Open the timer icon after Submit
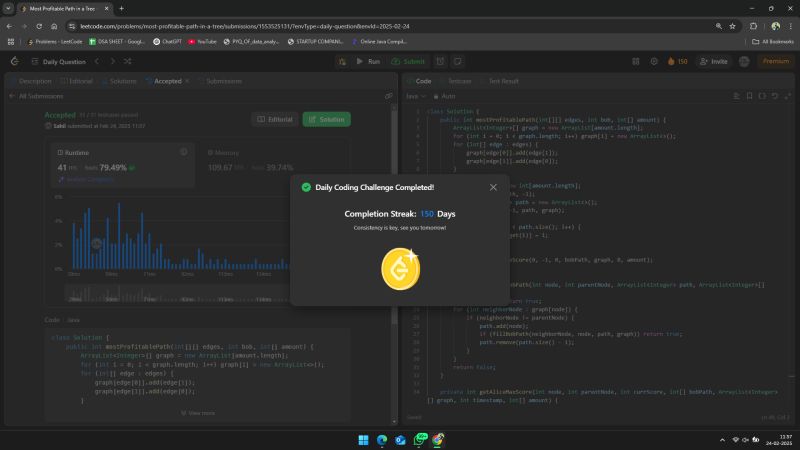This screenshot has width=800, height=450. coord(440,61)
